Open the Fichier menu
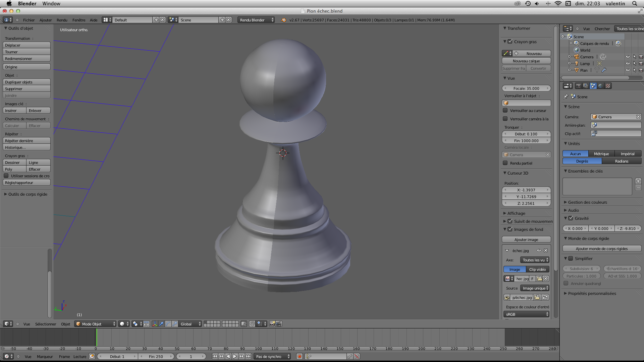This screenshot has width=644, height=362. pyautogui.click(x=29, y=20)
